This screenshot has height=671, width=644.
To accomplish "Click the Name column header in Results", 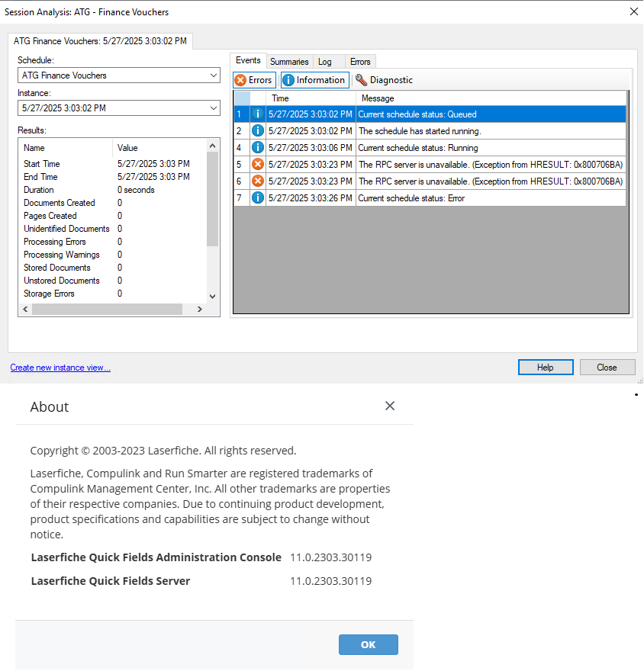I will click(x=66, y=148).
